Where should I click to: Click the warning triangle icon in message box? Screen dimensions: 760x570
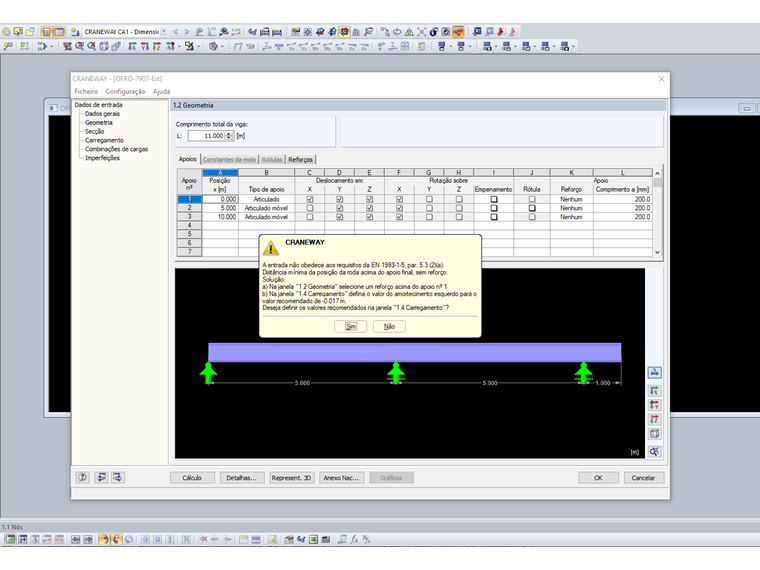coord(271,248)
